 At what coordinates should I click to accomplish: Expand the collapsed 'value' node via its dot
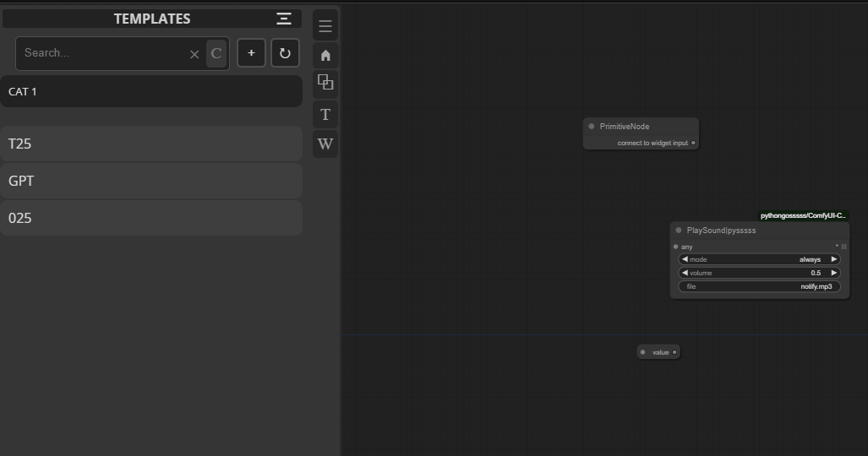[642, 352]
